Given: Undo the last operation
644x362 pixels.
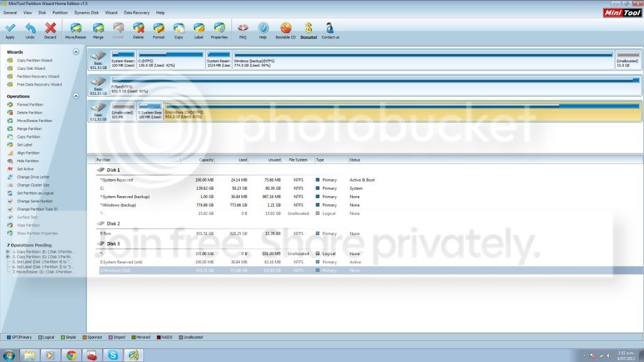Looking at the screenshot, I should [x=30, y=31].
